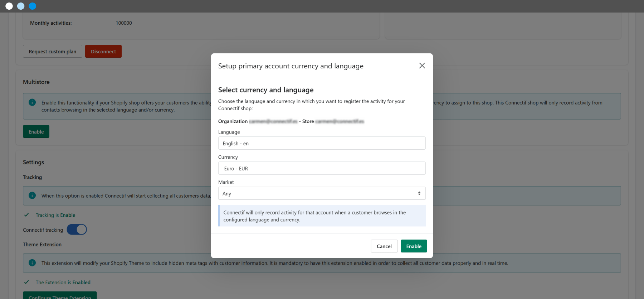Click the blue activity recording notice
This screenshot has width=644, height=299.
pyautogui.click(x=322, y=216)
